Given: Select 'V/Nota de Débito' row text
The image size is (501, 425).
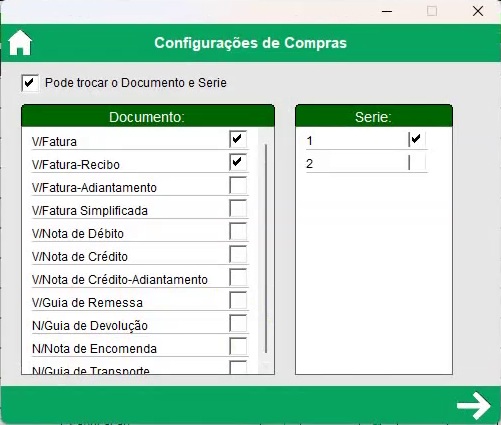Looking at the screenshot, I should click(78, 234).
